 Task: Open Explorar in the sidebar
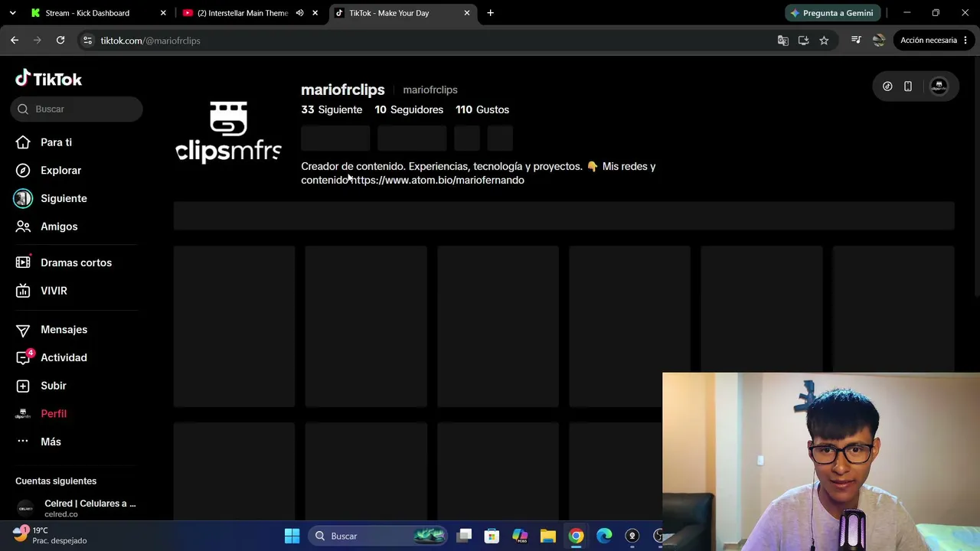pyautogui.click(x=60, y=171)
